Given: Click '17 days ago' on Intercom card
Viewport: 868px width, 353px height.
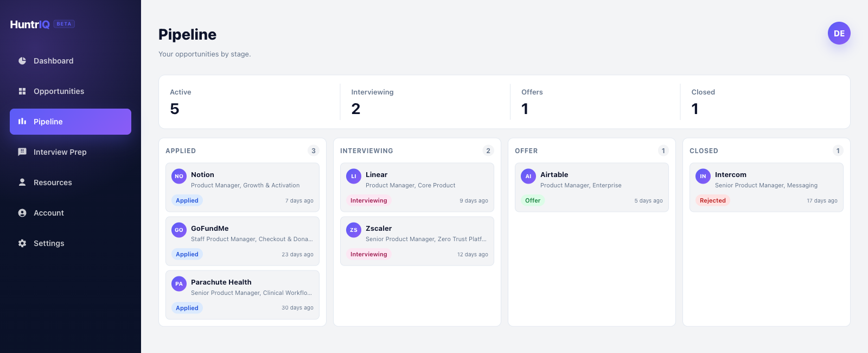Looking at the screenshot, I should click(822, 201).
